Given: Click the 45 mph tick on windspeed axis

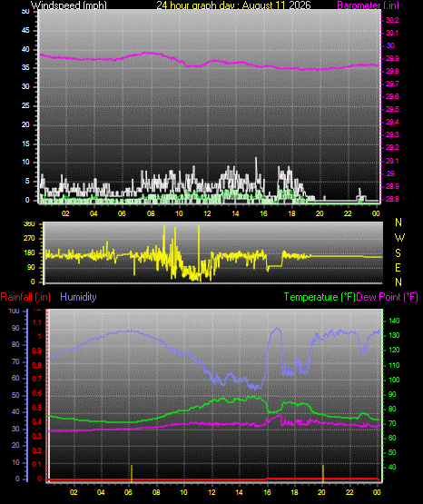Looking at the screenshot, I should (x=25, y=31).
